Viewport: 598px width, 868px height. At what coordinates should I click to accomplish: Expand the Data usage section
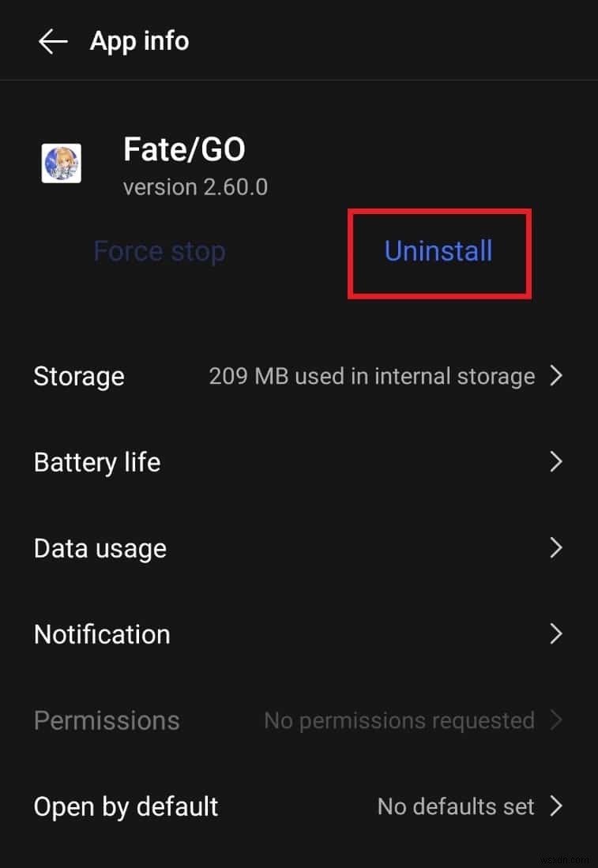pos(100,548)
